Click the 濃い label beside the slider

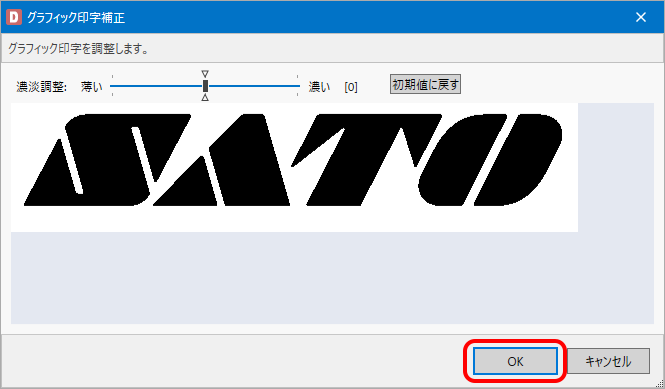[x=319, y=87]
